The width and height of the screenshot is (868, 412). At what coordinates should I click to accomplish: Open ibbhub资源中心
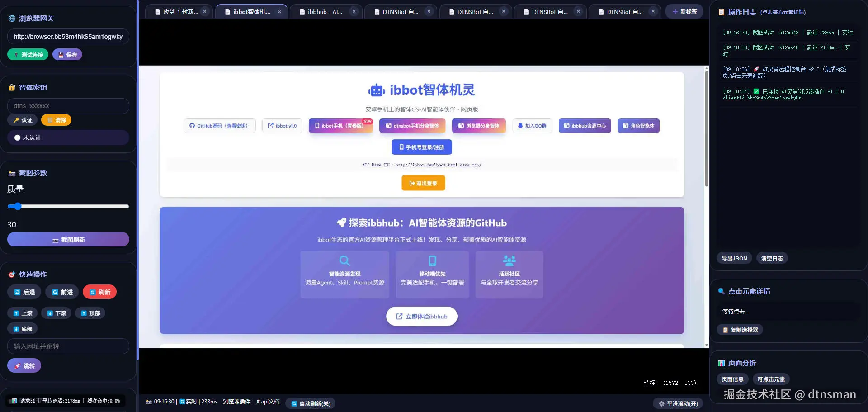[585, 126]
